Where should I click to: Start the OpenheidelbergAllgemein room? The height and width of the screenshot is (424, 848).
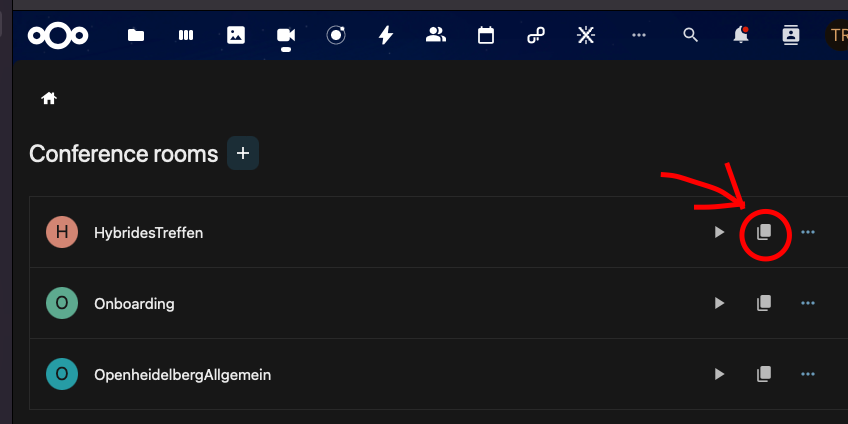click(719, 374)
